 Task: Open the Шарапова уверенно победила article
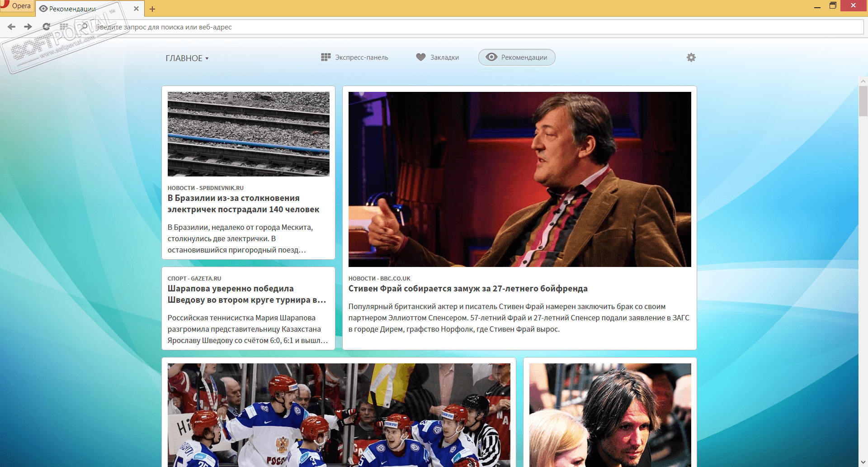pos(247,294)
